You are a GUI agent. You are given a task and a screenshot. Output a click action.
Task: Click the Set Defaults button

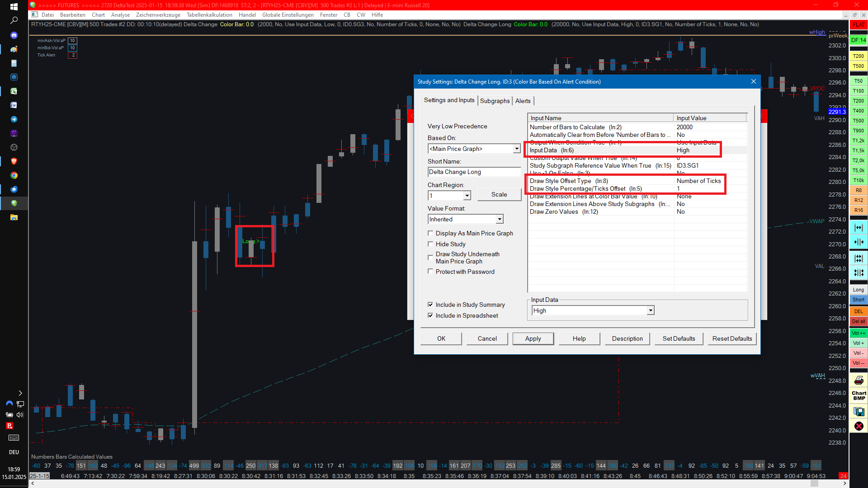pyautogui.click(x=679, y=338)
